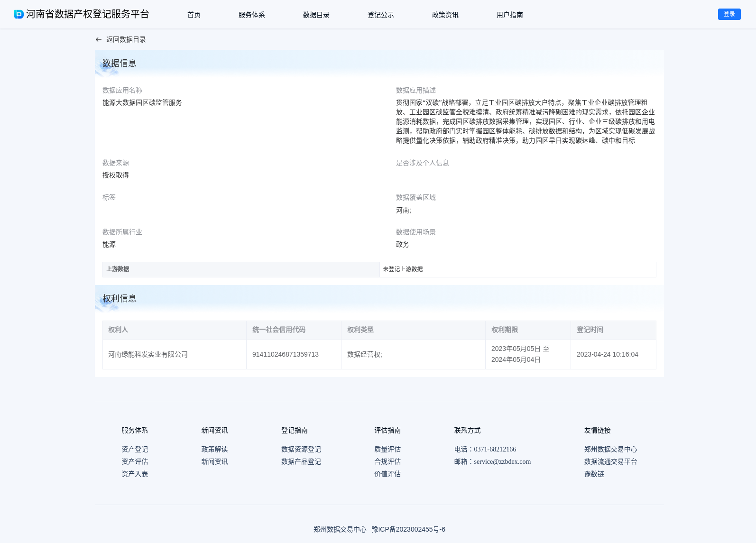Click the 权利期限 column header
756x543 pixels.
click(x=528, y=330)
